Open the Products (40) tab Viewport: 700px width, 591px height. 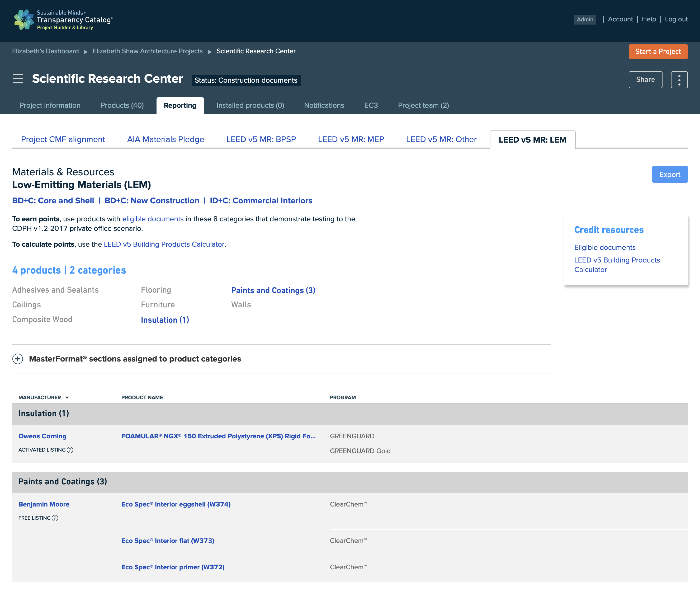[122, 106]
